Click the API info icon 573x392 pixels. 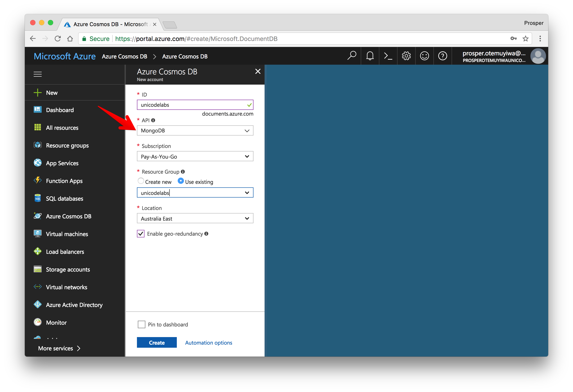tap(153, 120)
